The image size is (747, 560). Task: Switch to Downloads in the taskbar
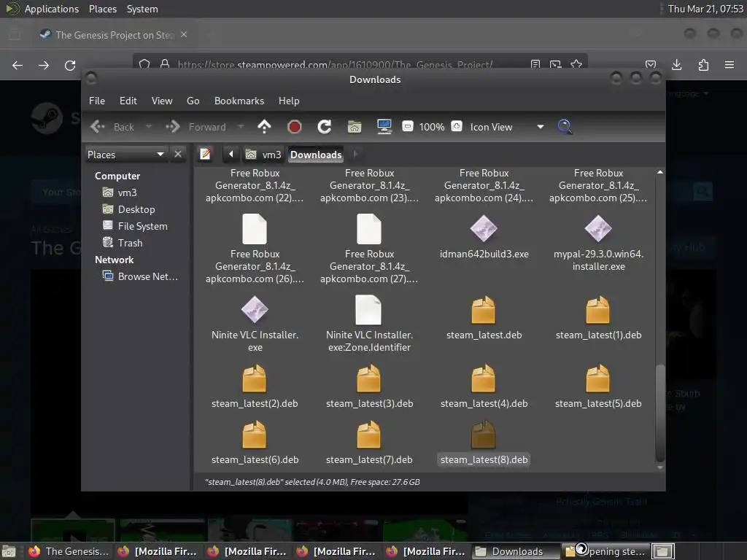[x=516, y=551]
